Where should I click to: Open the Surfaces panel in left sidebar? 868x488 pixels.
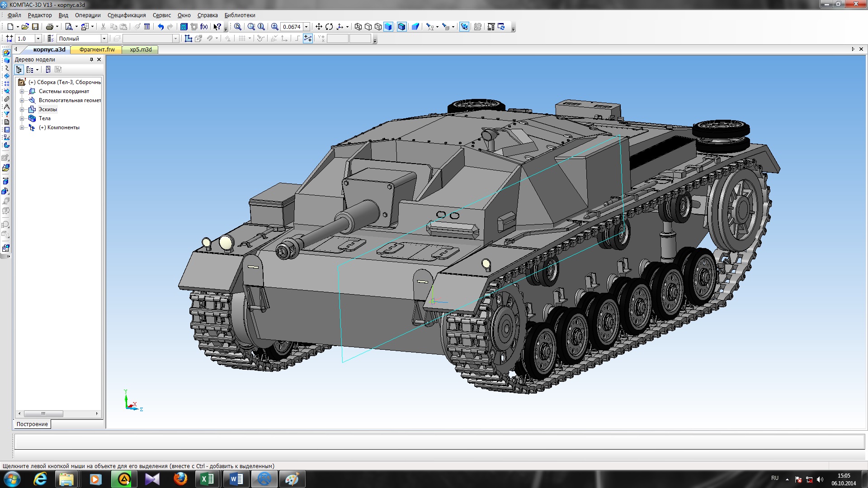click(7, 75)
